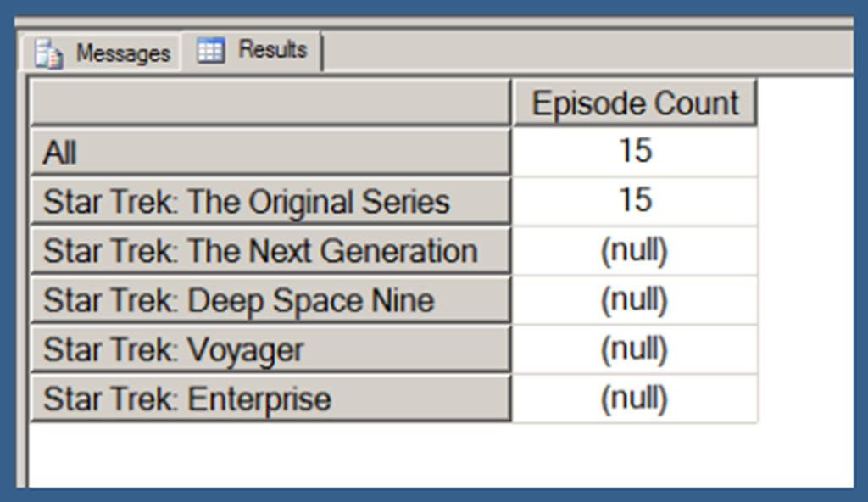
Task: Select the Results tab label
Action: pos(271,49)
